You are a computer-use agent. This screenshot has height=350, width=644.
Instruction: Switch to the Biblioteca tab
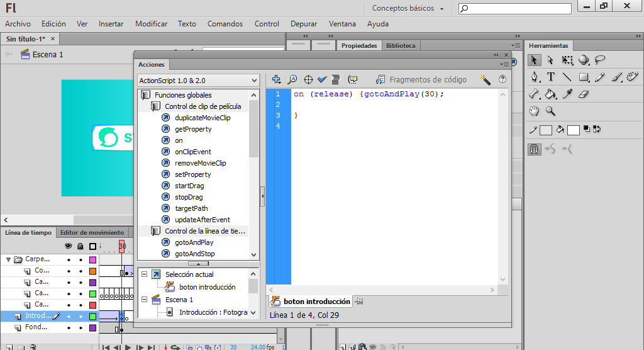(401, 46)
